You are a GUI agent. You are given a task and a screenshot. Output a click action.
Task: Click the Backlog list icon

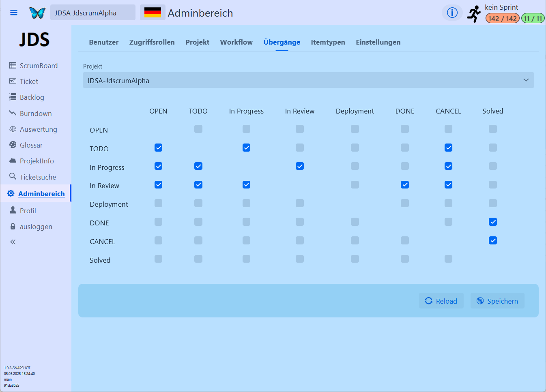pos(13,97)
